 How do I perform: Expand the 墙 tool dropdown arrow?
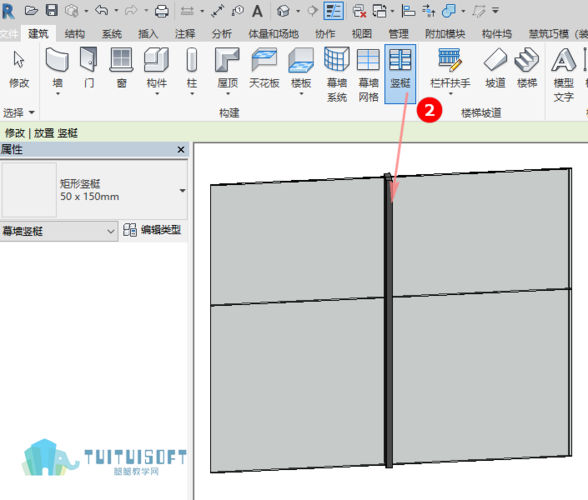click(x=58, y=94)
